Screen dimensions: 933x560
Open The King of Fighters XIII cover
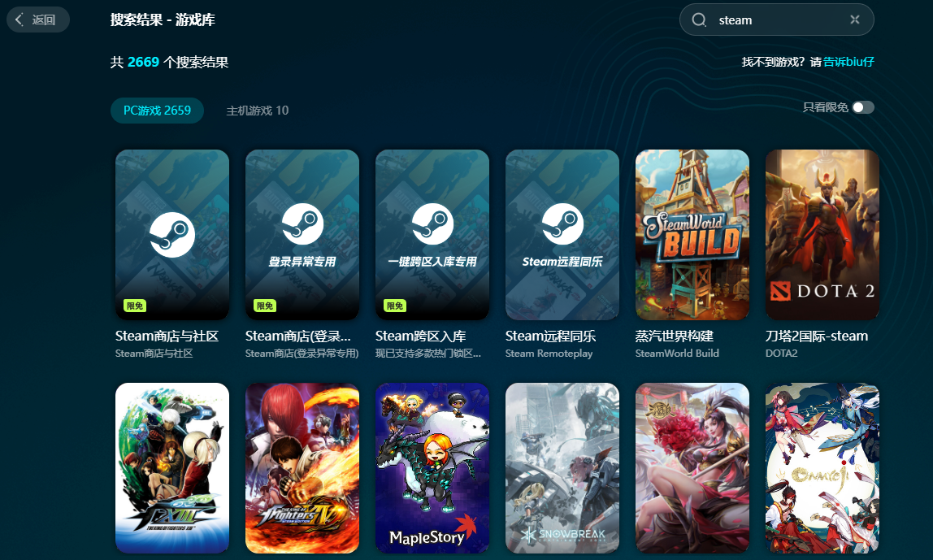(172, 468)
